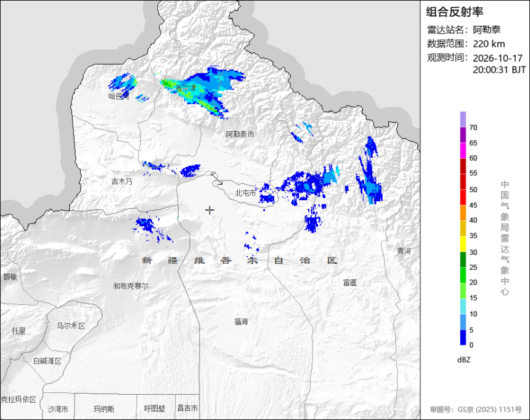Pick the magenta 60–65 dBZ legend swatch
The image size is (530, 420).
tap(463, 150)
